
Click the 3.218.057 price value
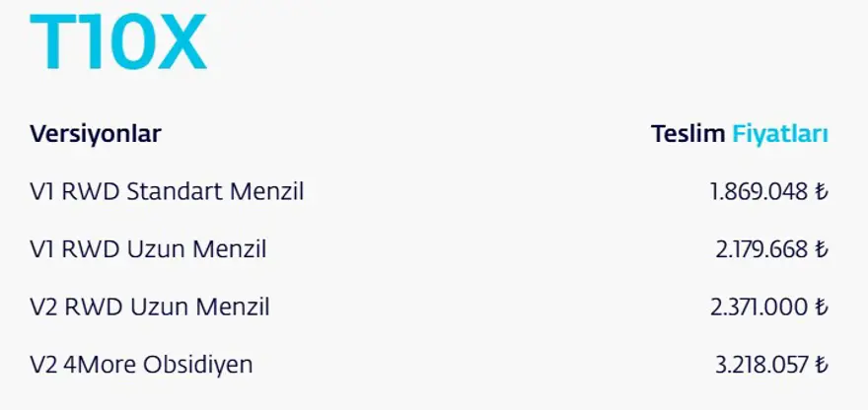(x=760, y=366)
